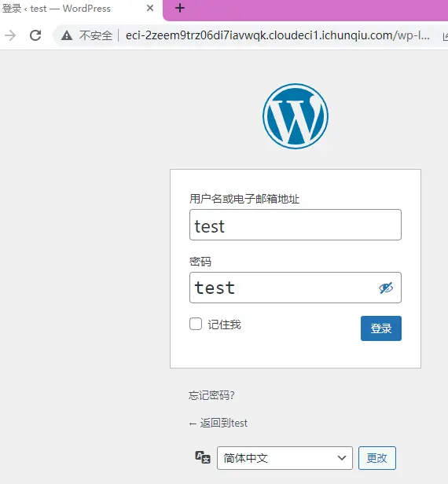Screen dimensions: 448x484
Task: Close the WordPress login tab
Action: coord(150,8)
